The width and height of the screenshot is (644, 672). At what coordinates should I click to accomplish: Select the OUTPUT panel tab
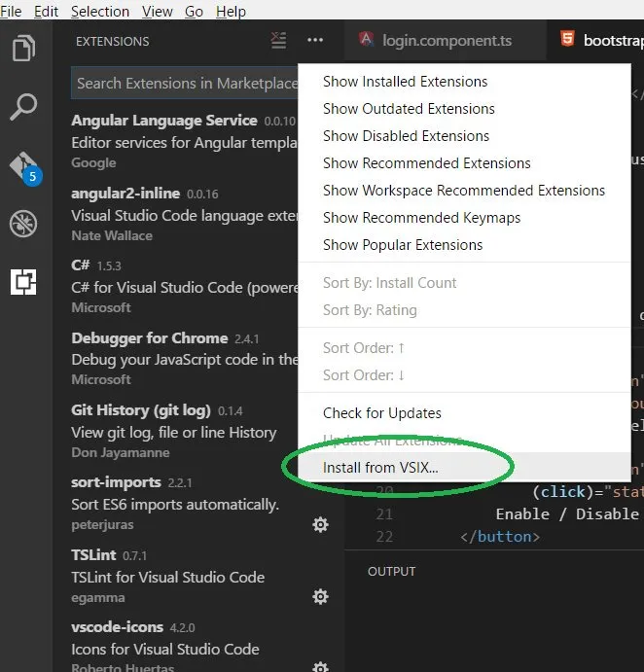pos(391,571)
